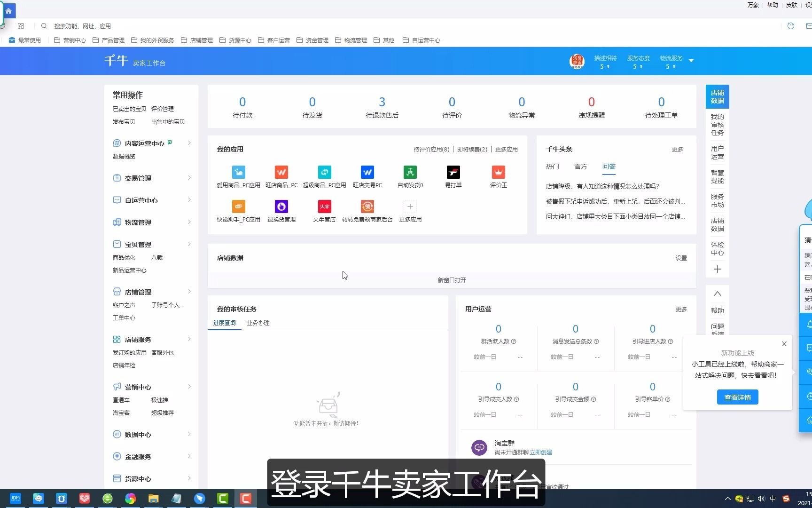Image resolution: width=812 pixels, height=508 pixels.
Task: Click the search magnifier icon
Action: (x=44, y=26)
